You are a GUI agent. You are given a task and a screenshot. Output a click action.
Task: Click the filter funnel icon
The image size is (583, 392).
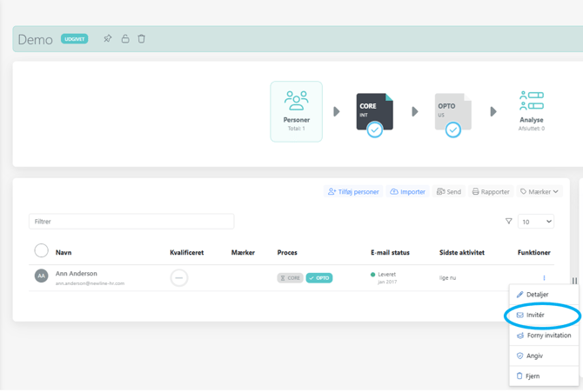(x=509, y=222)
